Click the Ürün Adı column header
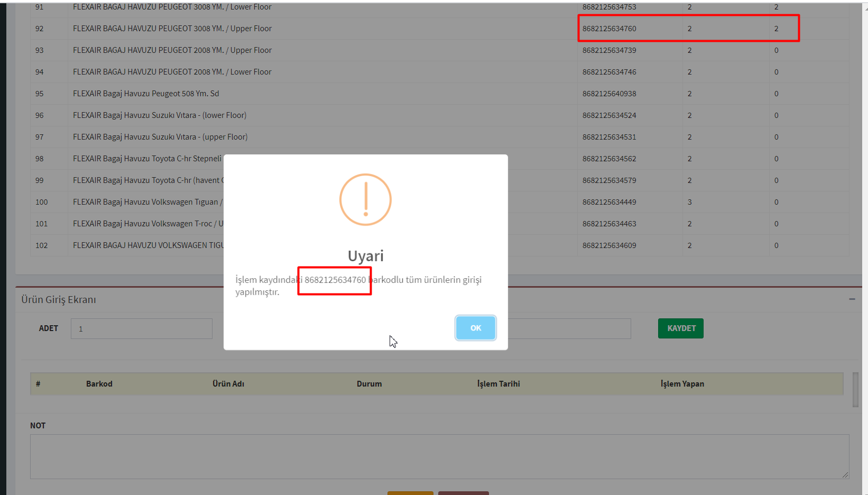868x495 pixels. coord(228,384)
